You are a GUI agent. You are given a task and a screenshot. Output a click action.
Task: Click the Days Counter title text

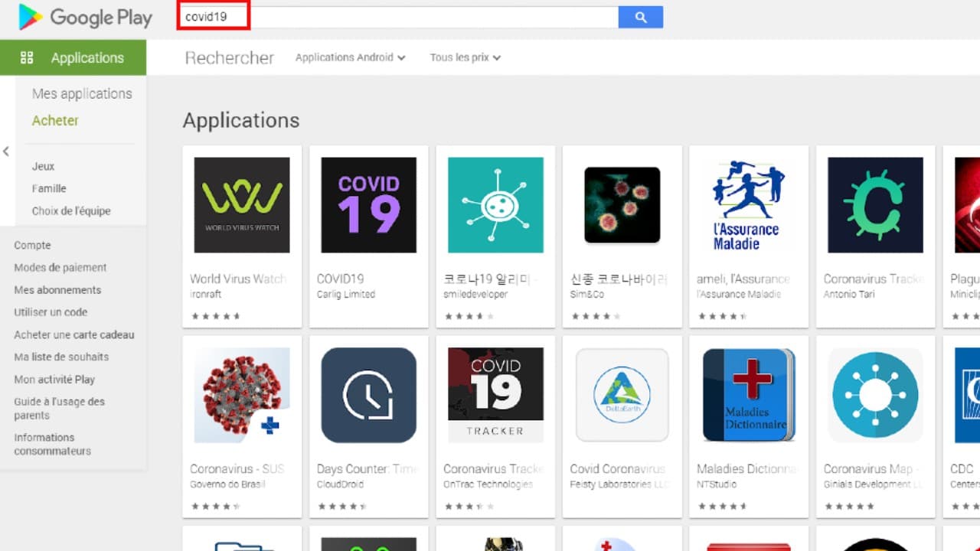pyautogui.click(x=367, y=469)
